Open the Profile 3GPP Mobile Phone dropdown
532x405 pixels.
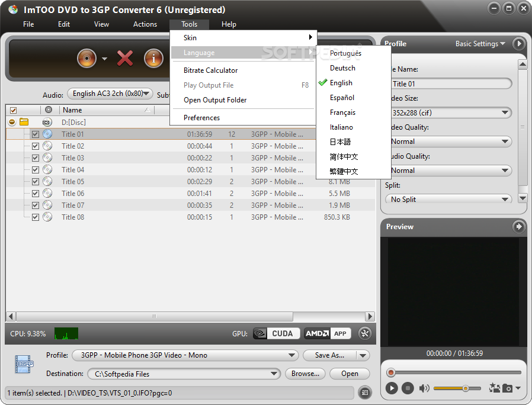point(185,355)
